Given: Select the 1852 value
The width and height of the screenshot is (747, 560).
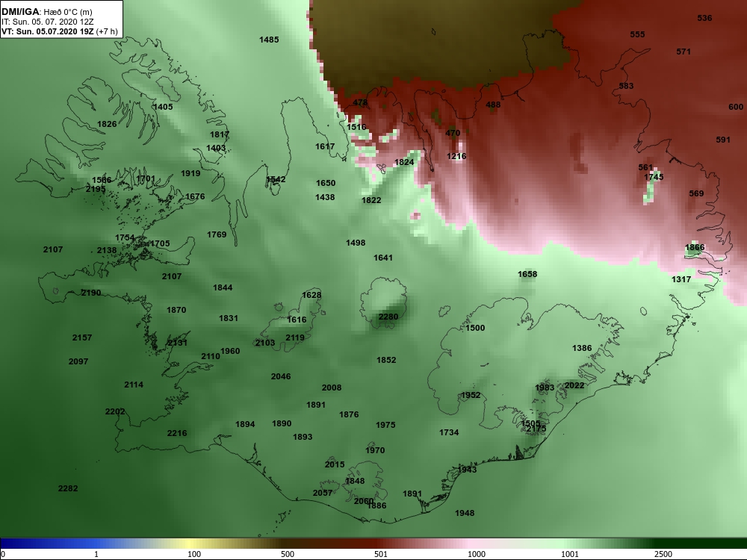Looking at the screenshot, I should 386,360.
